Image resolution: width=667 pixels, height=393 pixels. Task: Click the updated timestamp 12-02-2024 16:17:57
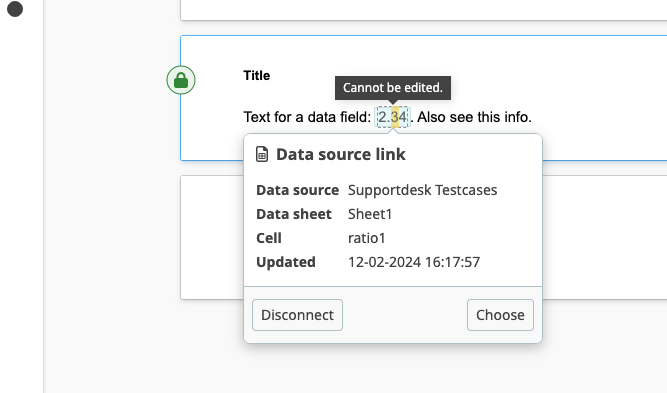click(x=414, y=262)
